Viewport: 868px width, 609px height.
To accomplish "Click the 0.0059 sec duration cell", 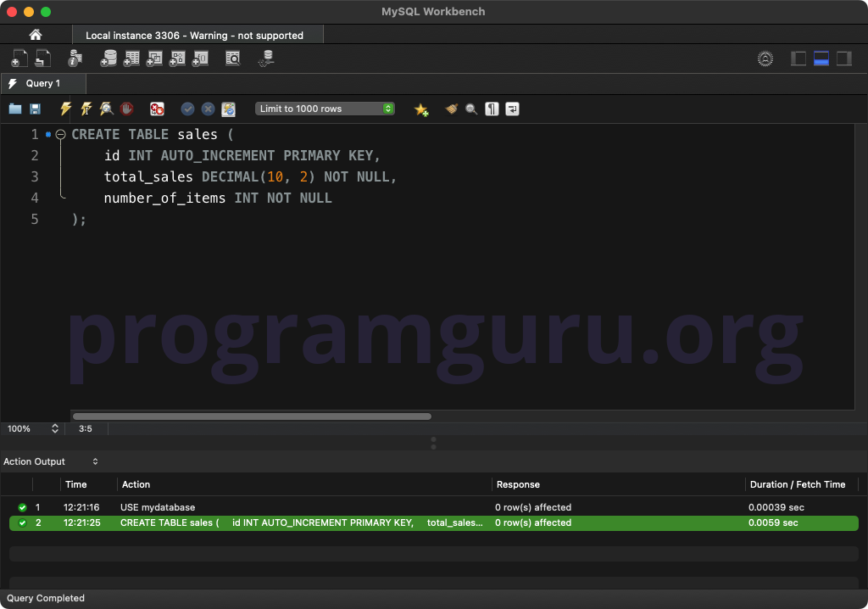I will pos(773,522).
